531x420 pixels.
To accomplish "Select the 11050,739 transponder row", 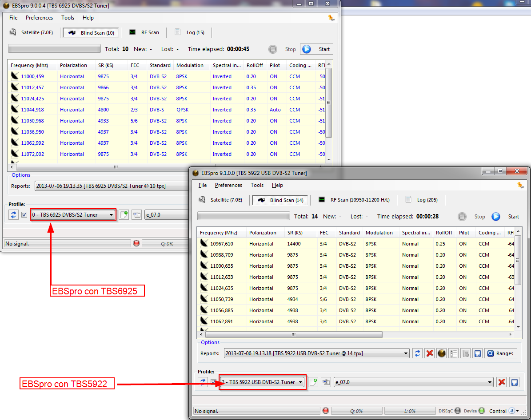I will pyautogui.click(x=355, y=299).
